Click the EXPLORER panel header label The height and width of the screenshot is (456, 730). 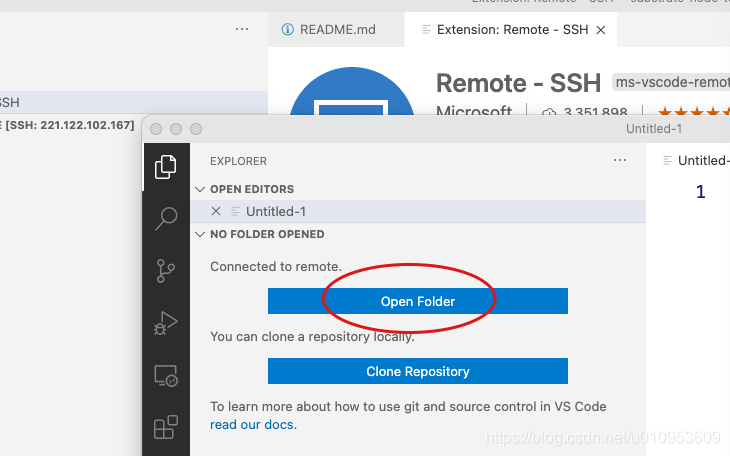[238, 161]
